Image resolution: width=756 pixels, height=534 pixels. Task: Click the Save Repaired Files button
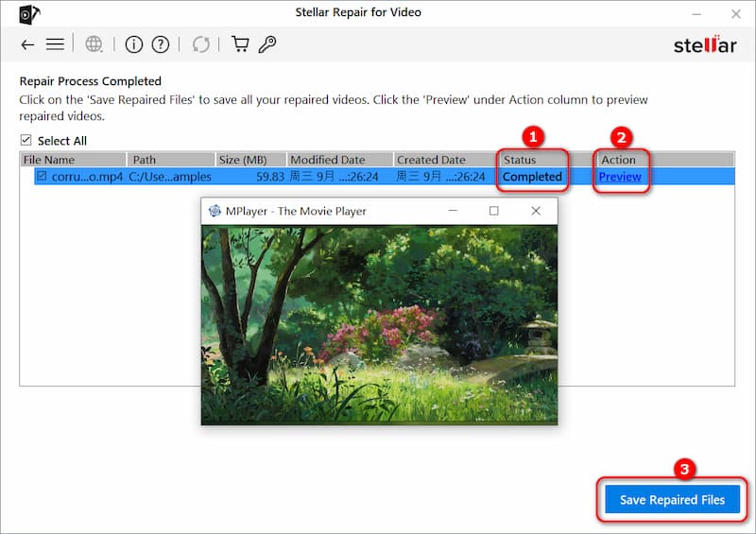point(672,500)
